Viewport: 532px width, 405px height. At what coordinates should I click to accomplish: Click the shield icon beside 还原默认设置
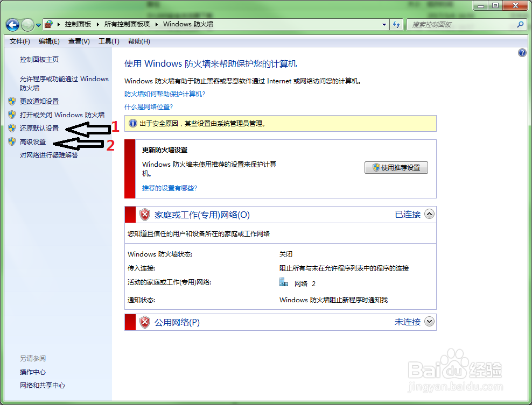pyautogui.click(x=12, y=128)
